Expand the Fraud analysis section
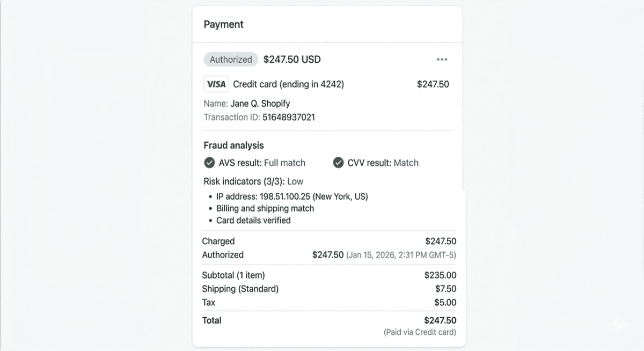Image resolution: width=644 pixels, height=351 pixels. pos(233,145)
